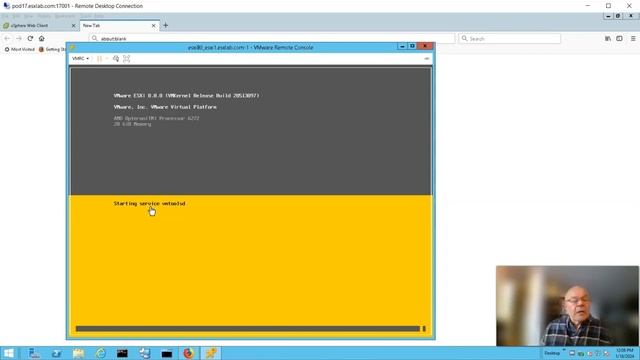Click the Send Ctrl+Alt+Del toolbar icon in VMRC

116,59
